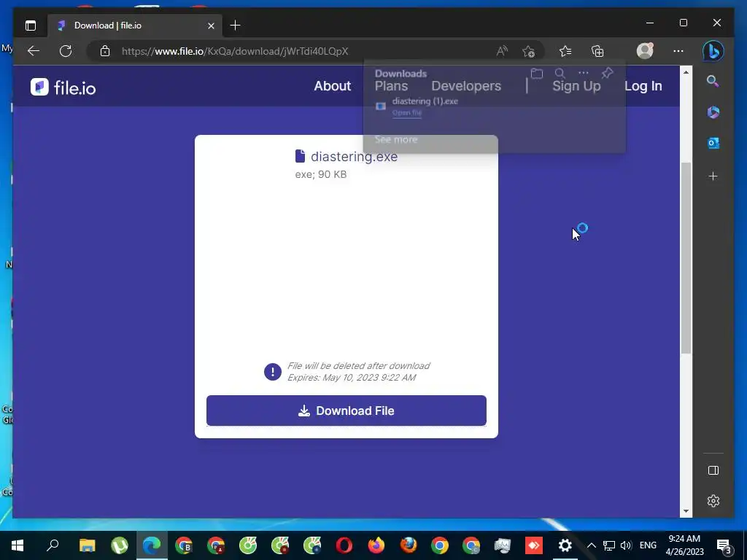Go back to the previous page
The height and width of the screenshot is (560, 747).
pyautogui.click(x=34, y=51)
